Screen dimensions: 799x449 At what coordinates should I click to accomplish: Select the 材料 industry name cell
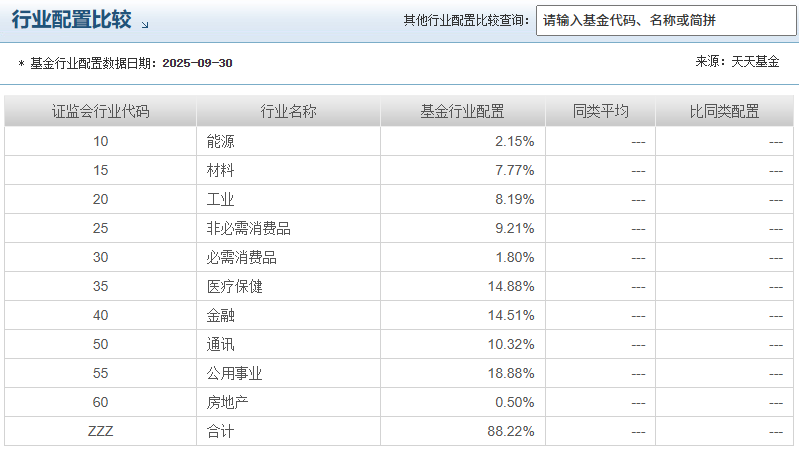pos(288,170)
